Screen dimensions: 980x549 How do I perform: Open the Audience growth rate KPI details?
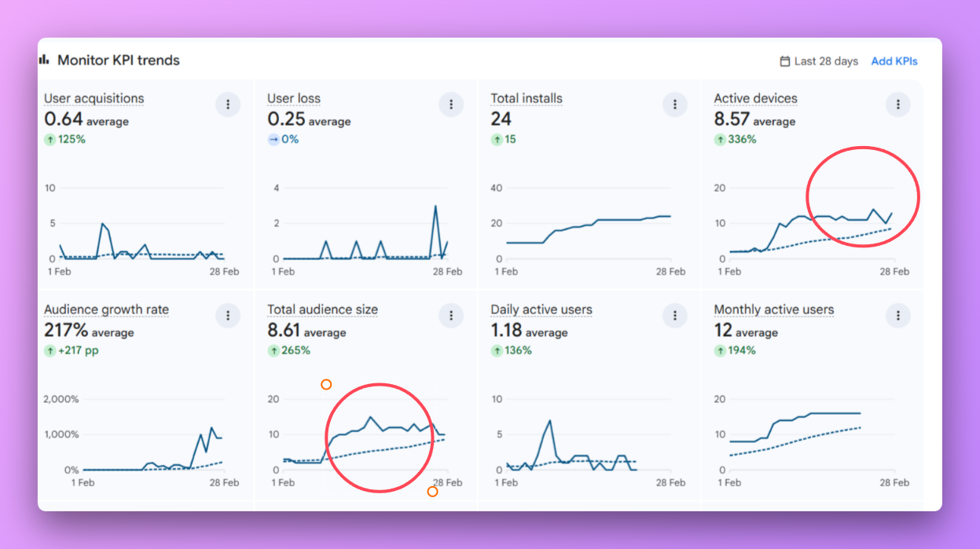pyautogui.click(x=106, y=309)
